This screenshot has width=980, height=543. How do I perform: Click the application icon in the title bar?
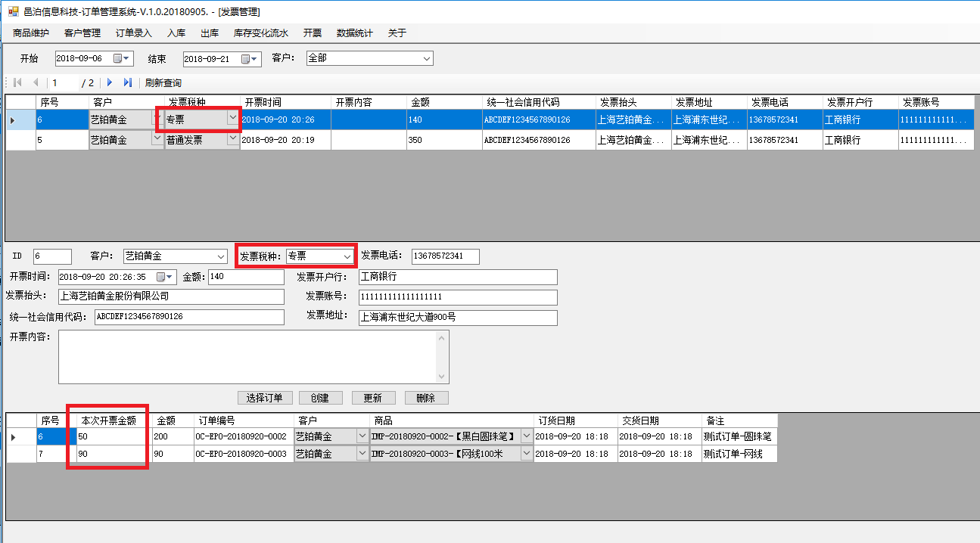point(13,12)
